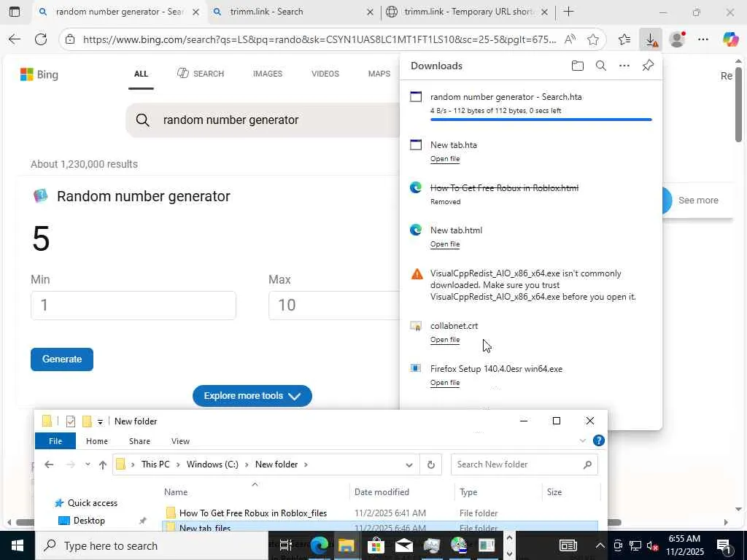Screen dimensions: 747x560
Task: Select the MAPS tab on Bing
Action: click(379, 74)
